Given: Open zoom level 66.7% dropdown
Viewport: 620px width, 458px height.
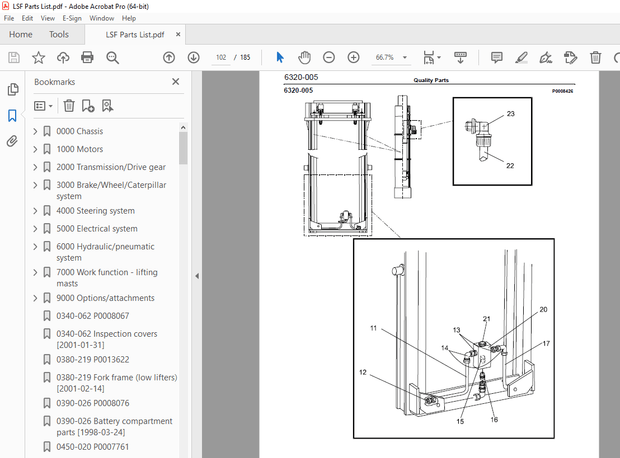Looking at the screenshot, I should pos(405,58).
